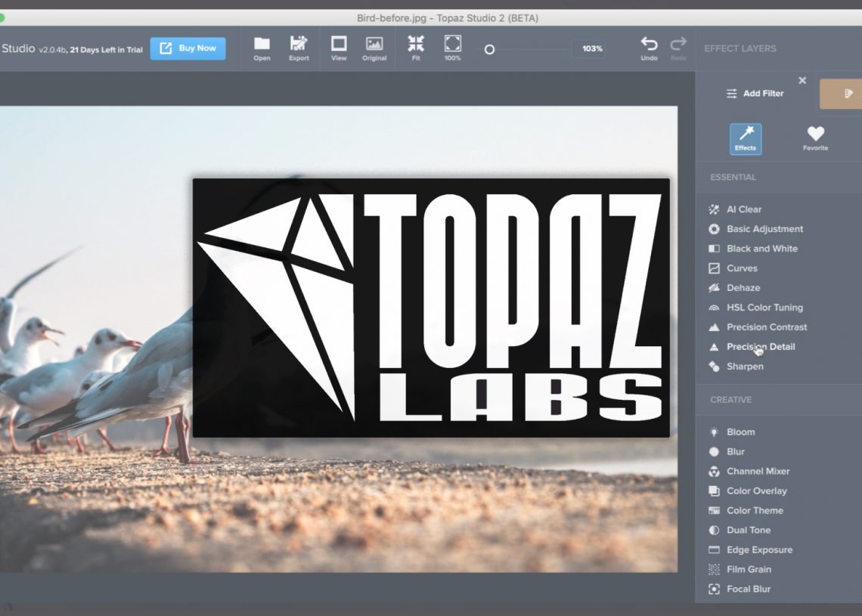Click the Open folder icon

262,44
